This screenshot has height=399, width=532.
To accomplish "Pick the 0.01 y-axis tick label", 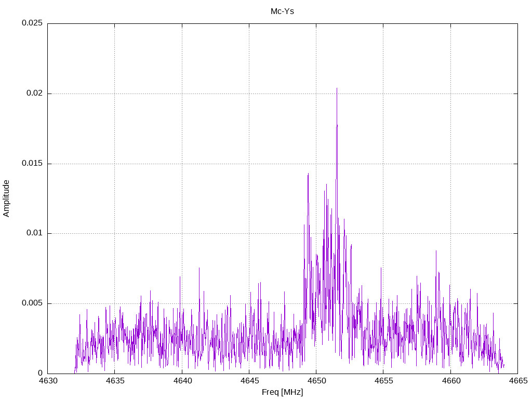I will [34, 233].
